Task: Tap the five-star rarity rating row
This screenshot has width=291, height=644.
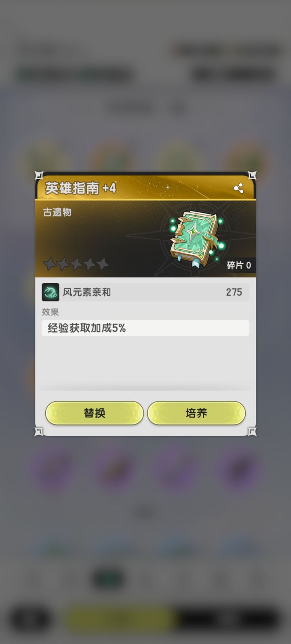Action: click(x=76, y=264)
